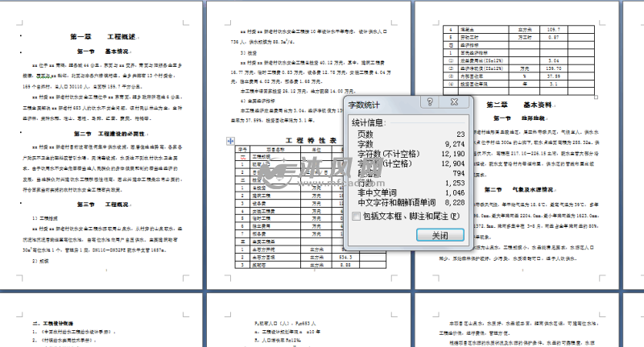Click the help question mark in word count dialog
The width and height of the screenshot is (644, 347).
(430, 102)
